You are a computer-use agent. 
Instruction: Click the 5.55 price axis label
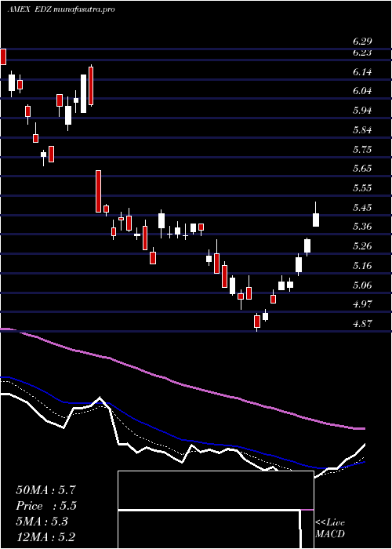click(x=362, y=188)
